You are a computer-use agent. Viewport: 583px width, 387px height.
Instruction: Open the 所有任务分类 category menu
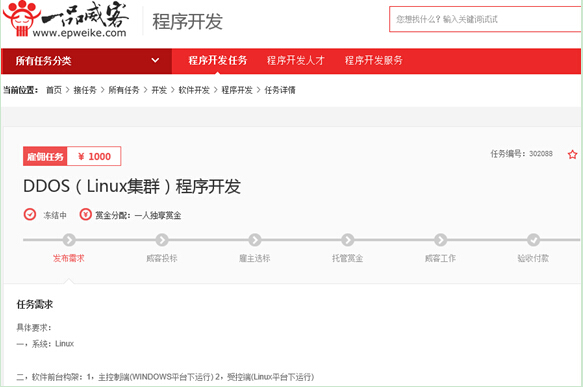coord(86,61)
